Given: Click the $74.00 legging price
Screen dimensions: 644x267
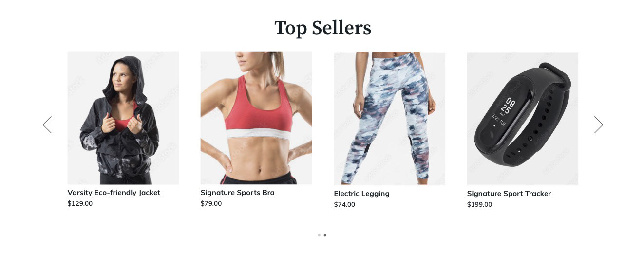Looking at the screenshot, I should (344, 205).
